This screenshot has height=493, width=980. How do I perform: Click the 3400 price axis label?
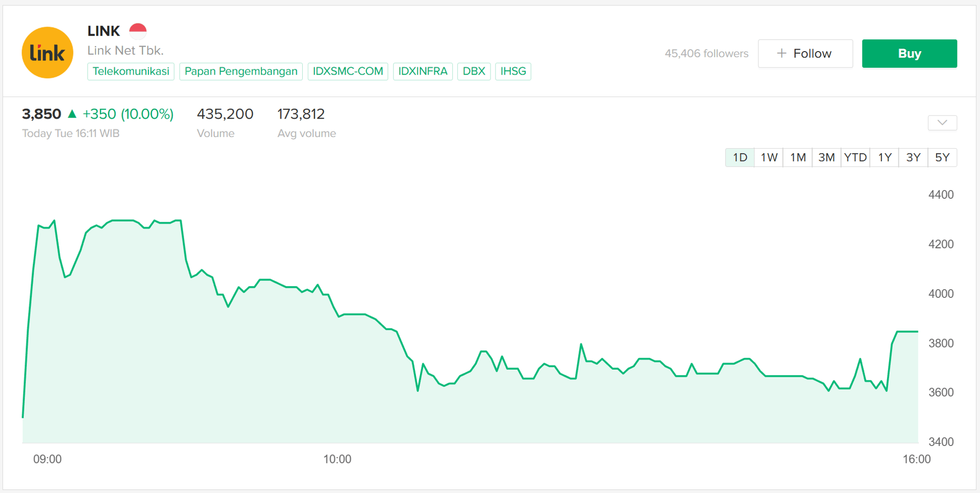tap(941, 442)
